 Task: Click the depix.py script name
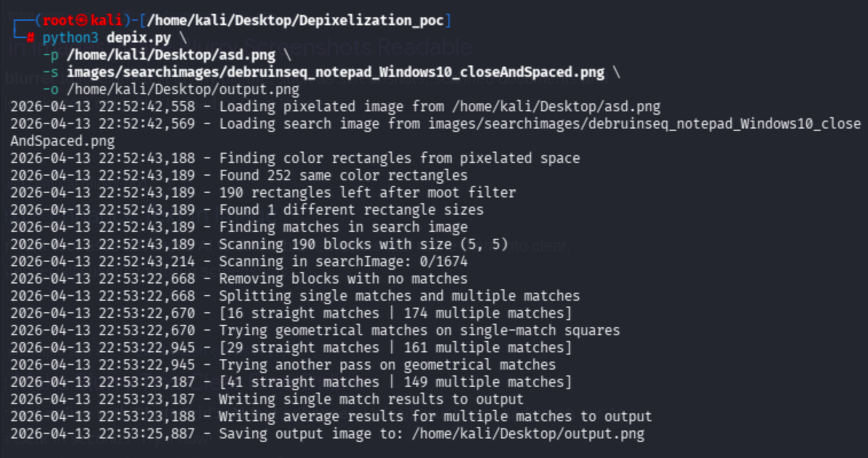pyautogui.click(x=139, y=38)
